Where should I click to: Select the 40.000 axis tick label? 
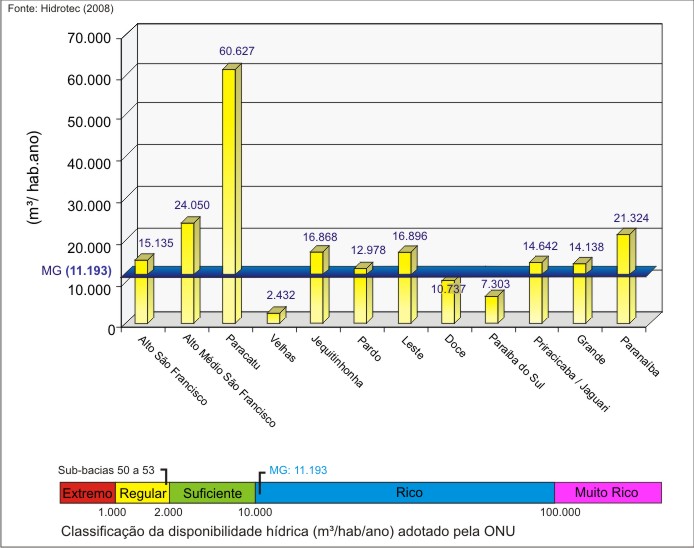(89, 163)
